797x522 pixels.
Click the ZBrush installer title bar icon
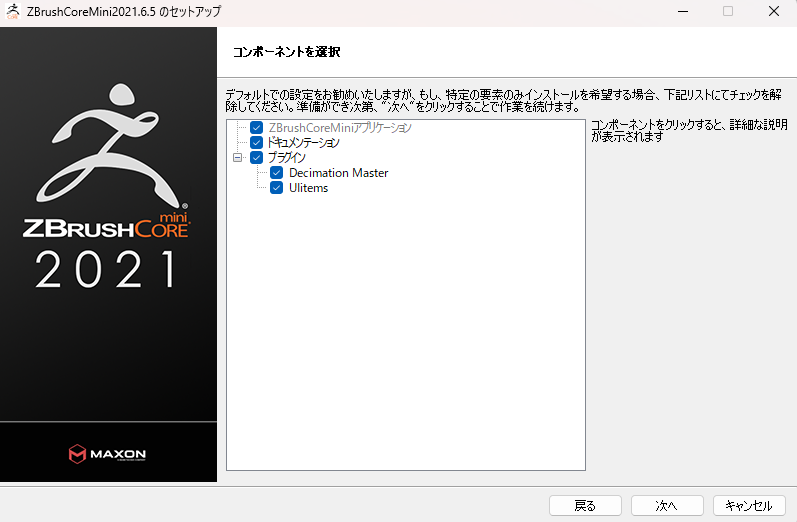pos(12,11)
